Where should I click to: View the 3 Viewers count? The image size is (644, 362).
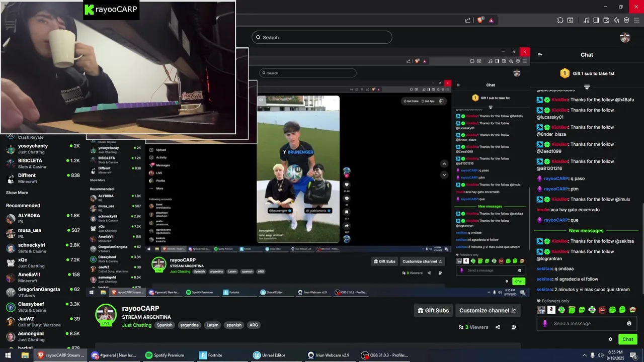tap(473, 327)
